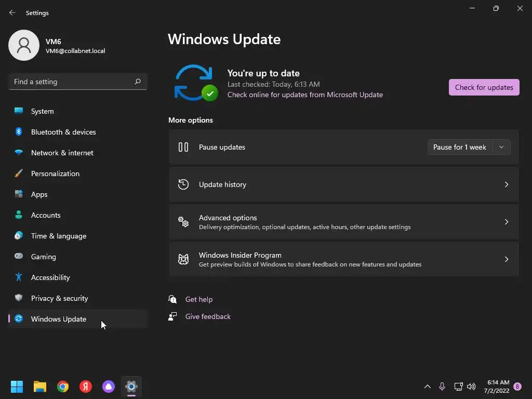Viewport: 532px width, 399px height.
Task: Click the network tray icon
Action: click(458, 386)
